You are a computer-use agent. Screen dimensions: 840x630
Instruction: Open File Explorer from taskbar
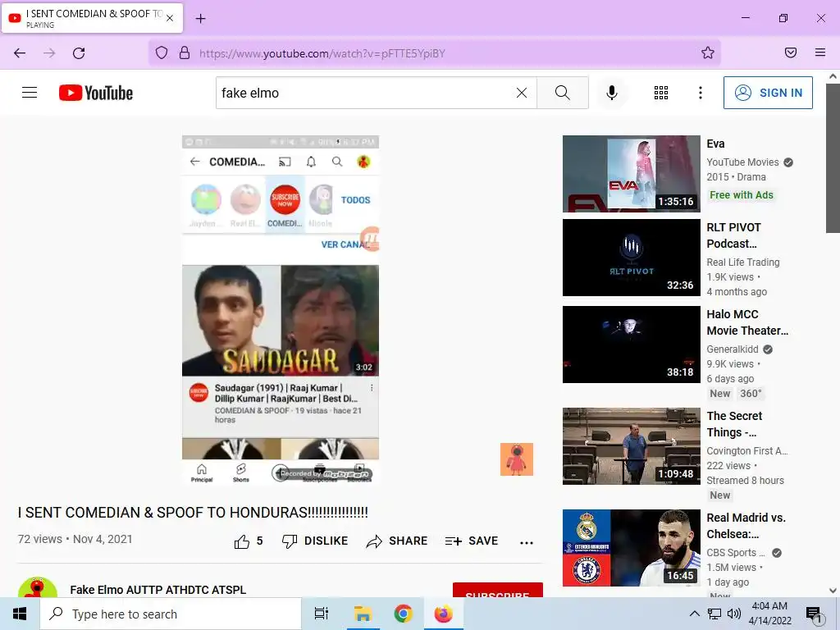point(363,614)
